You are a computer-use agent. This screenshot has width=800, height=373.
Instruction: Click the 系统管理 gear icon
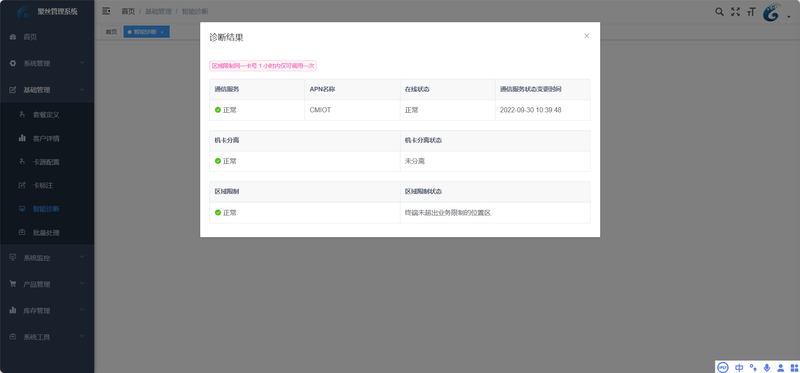13,63
